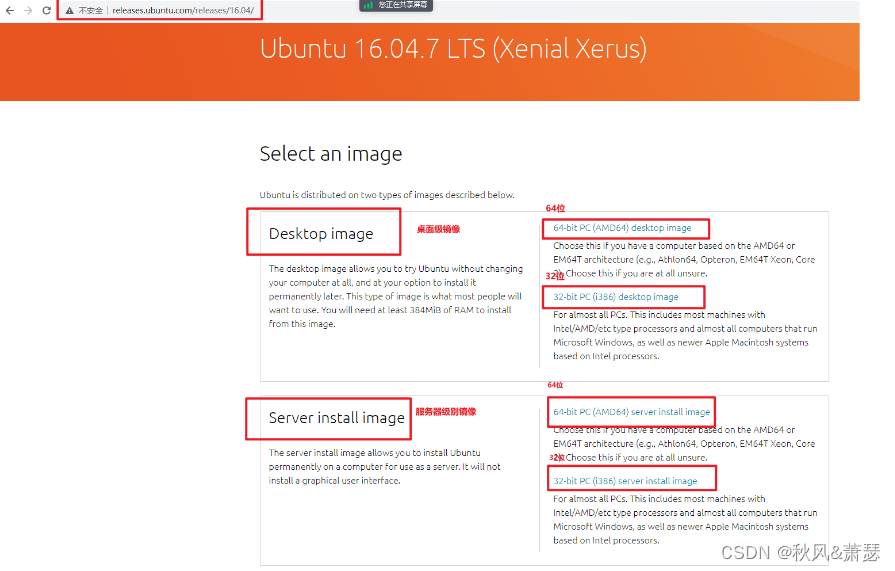Click the Ubuntu 16.04.7 LTS (Xenial Xerus) title
Viewport: 895px width, 571px height.
tap(453, 49)
